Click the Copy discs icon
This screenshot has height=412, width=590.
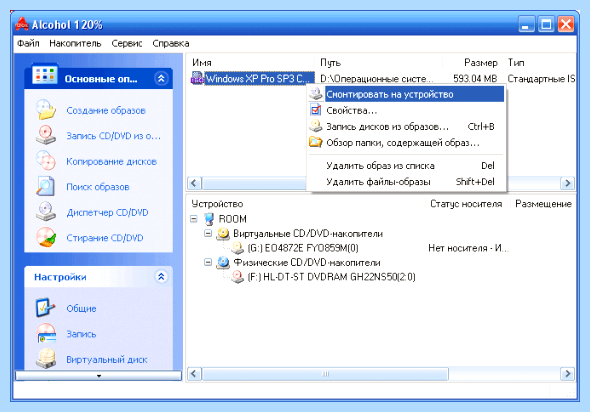(46, 161)
